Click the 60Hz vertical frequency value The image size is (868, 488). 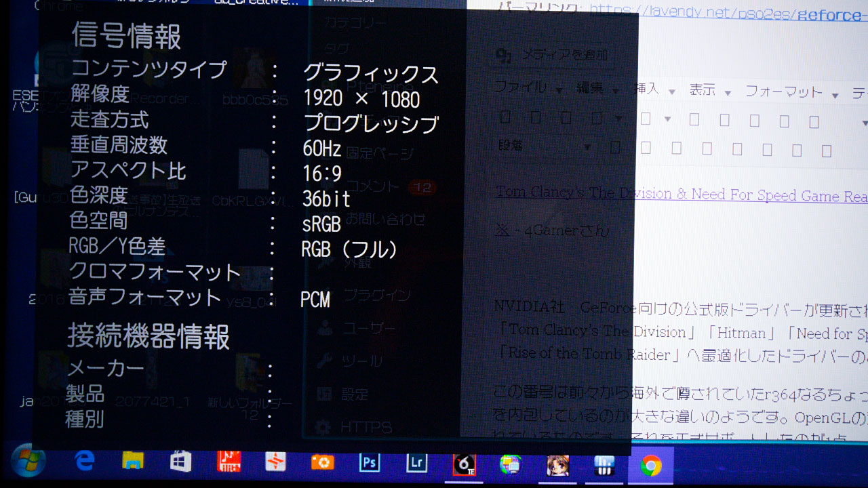(x=322, y=148)
